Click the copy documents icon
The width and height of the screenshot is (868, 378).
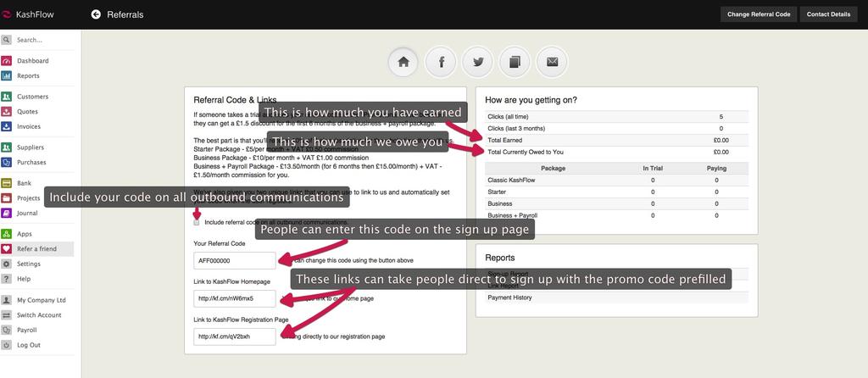tap(515, 62)
